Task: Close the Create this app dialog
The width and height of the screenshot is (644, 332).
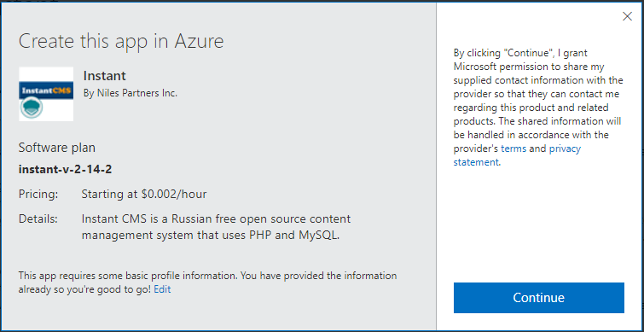Action: click(627, 16)
